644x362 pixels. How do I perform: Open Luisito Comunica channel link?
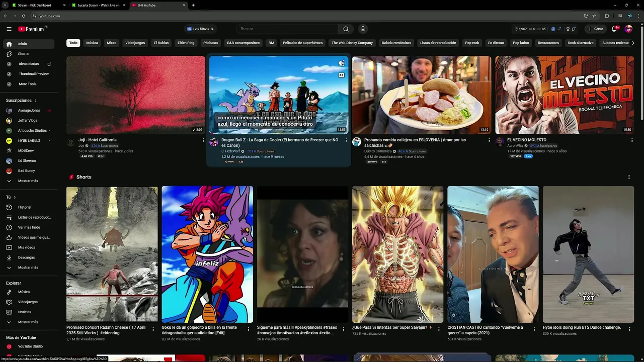[x=378, y=151]
